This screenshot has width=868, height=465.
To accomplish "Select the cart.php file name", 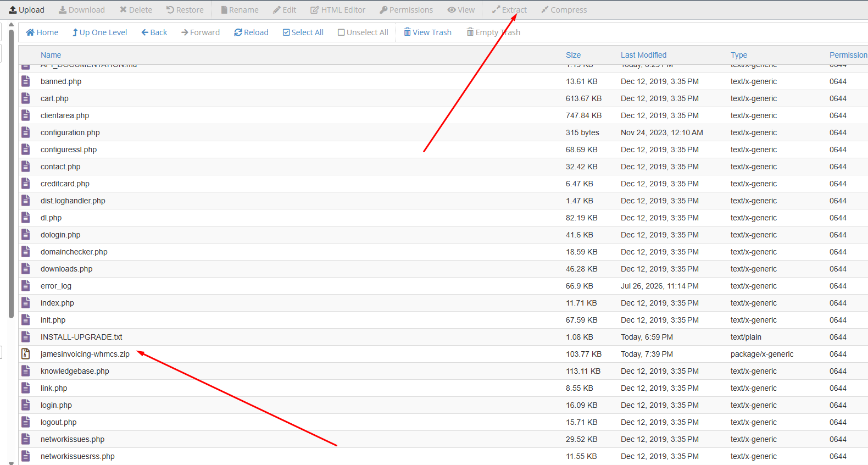I will click(54, 98).
